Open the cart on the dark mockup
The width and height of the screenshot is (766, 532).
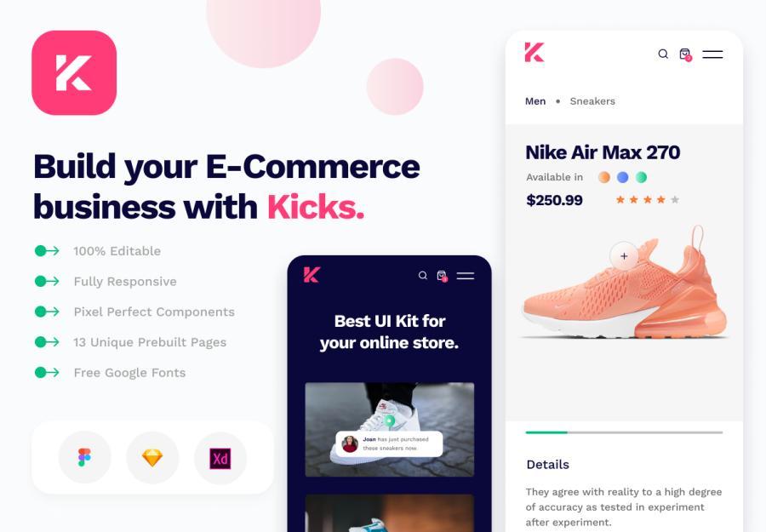point(442,276)
